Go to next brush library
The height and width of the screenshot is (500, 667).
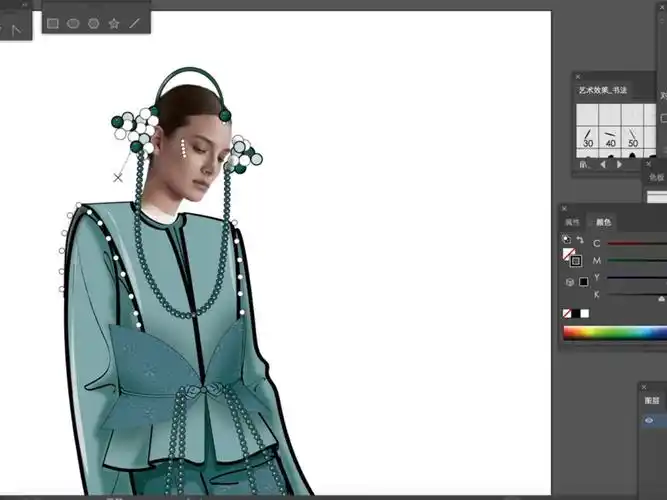(619, 164)
